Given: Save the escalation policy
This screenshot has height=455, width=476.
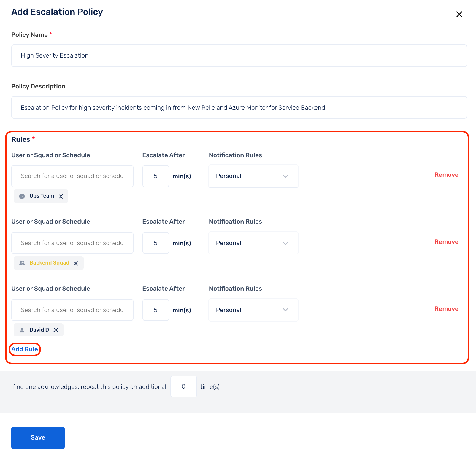Looking at the screenshot, I should coord(38,438).
